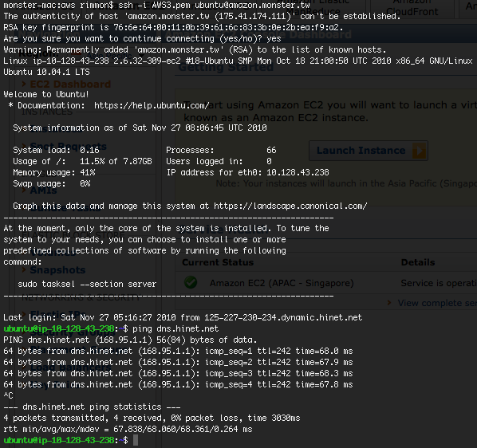
Task: Click the 'Getting Started' heading behind terminal
Action: click(226, 67)
